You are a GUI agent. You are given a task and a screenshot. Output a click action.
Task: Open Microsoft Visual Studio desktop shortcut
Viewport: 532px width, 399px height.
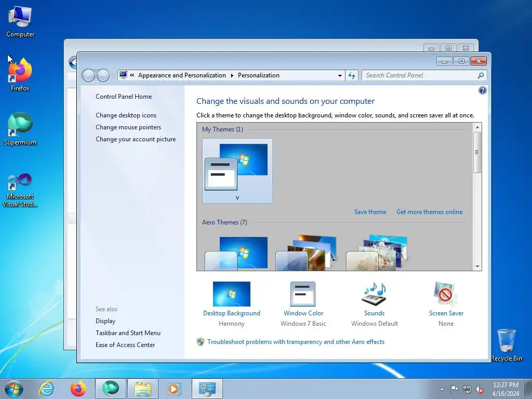click(20, 190)
